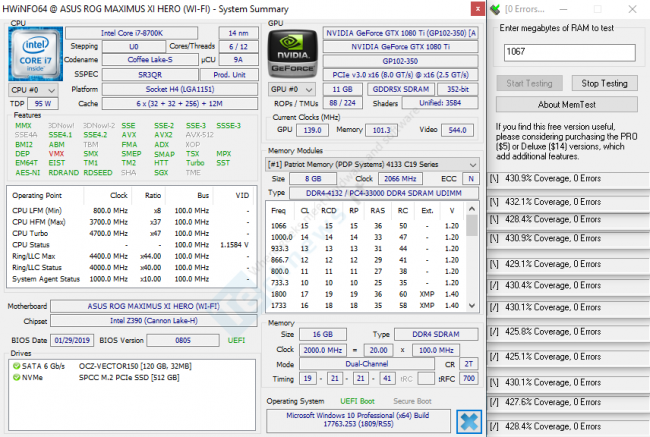
Task: Click the SR3QR SSPEC value
Action: pos(150,75)
